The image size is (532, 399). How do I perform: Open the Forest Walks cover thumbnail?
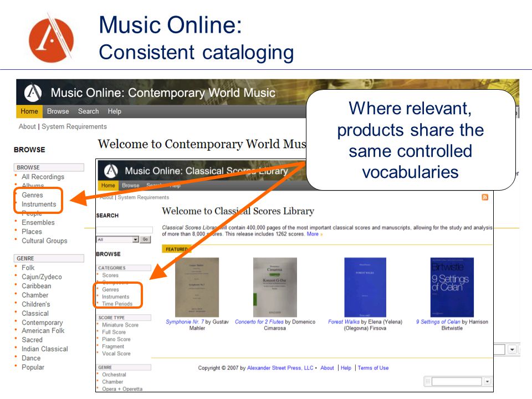(365, 288)
